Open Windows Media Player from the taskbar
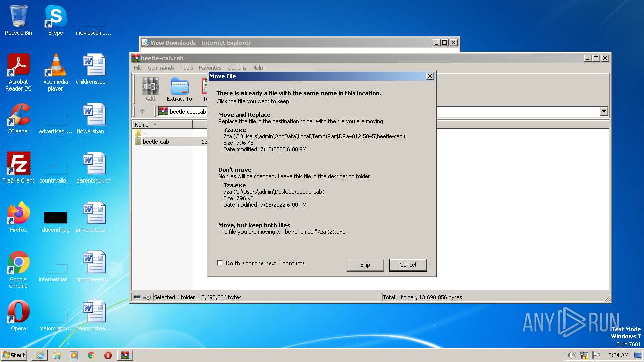The height and width of the screenshot is (362, 644). click(x=74, y=355)
